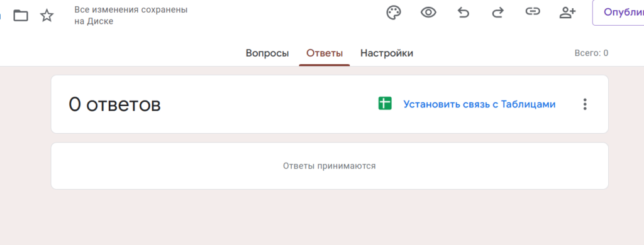The width and height of the screenshot is (644, 245).
Task: Open the theme customization palette icon
Action: [394, 13]
